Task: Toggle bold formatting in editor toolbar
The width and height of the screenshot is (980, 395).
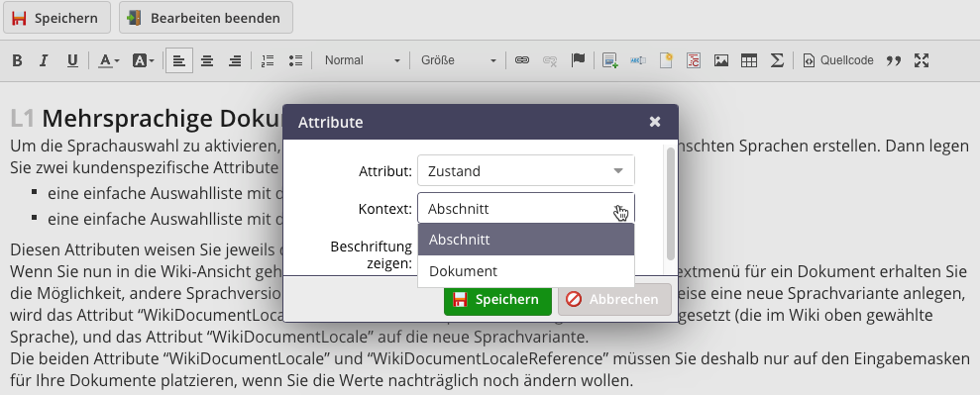Action: 18,60
